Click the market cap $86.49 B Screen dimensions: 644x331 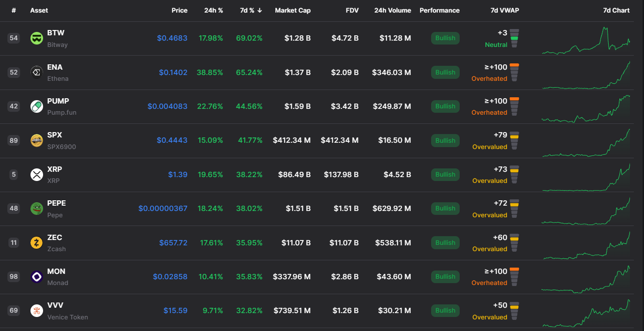point(294,175)
